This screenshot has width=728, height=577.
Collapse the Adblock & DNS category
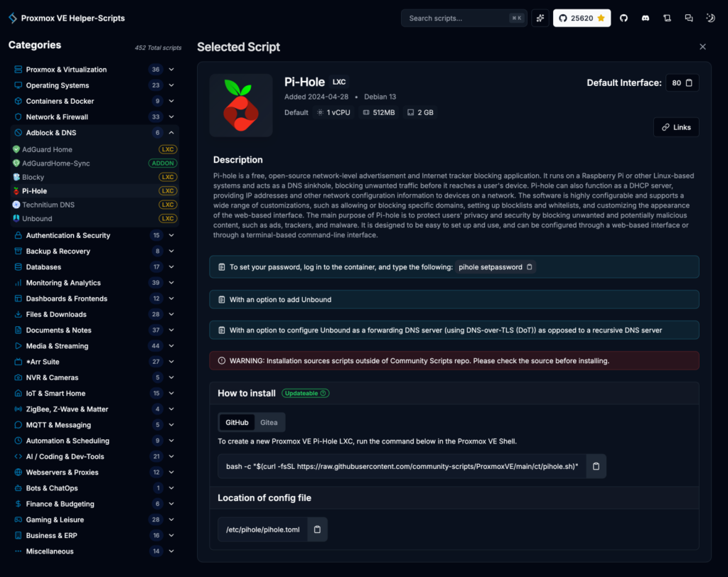[171, 133]
